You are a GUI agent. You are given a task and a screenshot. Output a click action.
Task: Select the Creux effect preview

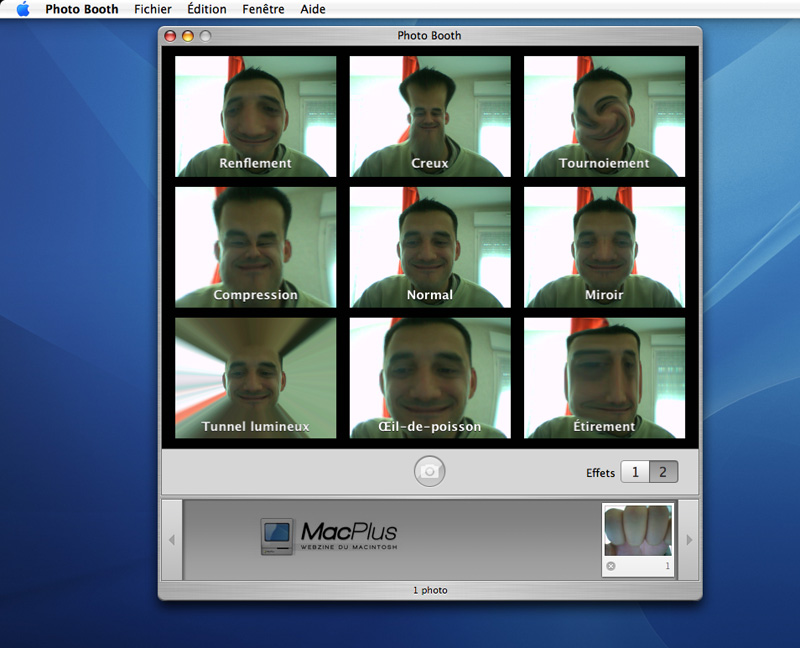[x=430, y=116]
